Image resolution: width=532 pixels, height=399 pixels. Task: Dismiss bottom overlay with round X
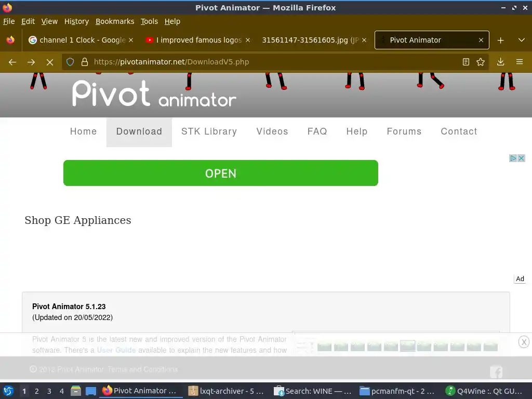tap(524, 342)
